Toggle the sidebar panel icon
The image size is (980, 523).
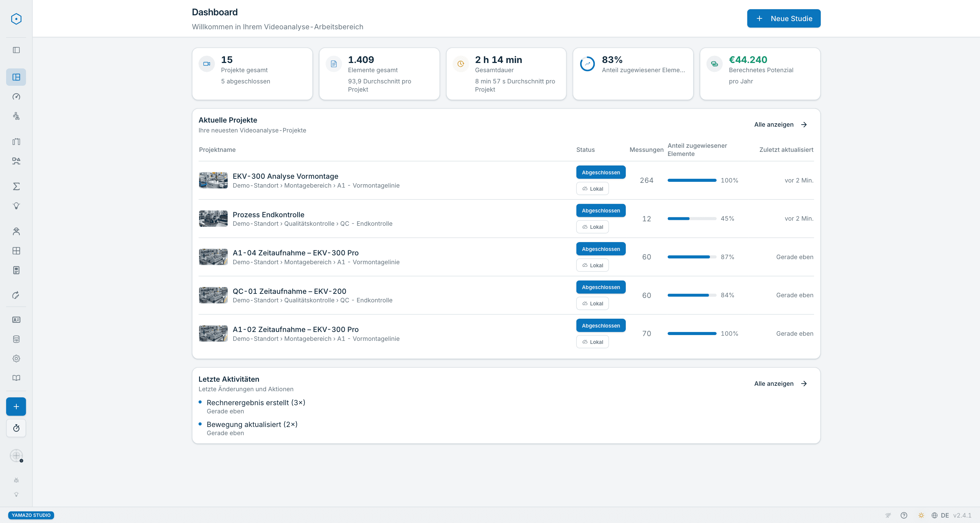tap(16, 50)
